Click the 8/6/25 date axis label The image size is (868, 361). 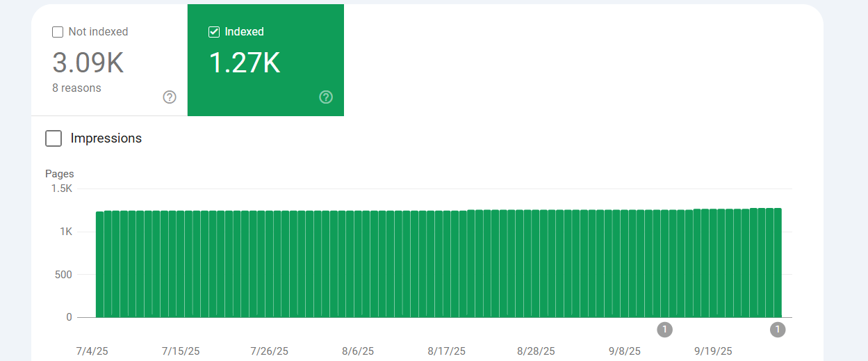point(358,351)
